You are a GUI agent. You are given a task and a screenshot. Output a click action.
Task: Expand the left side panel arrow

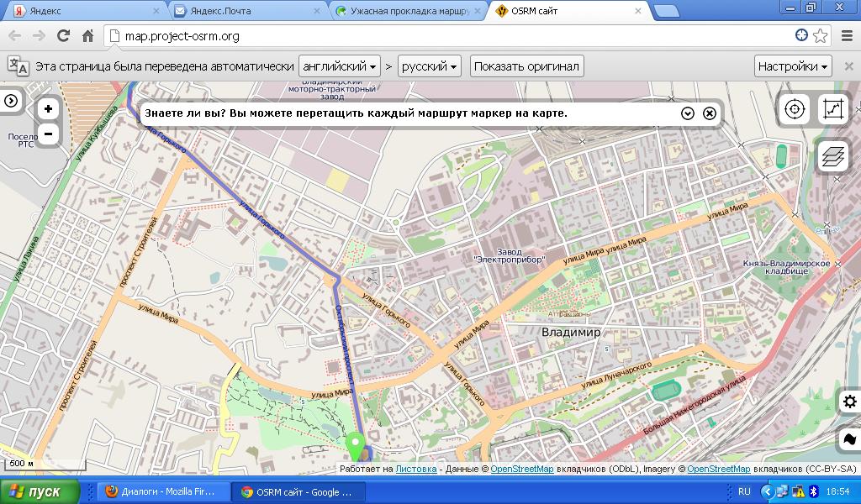(x=11, y=101)
